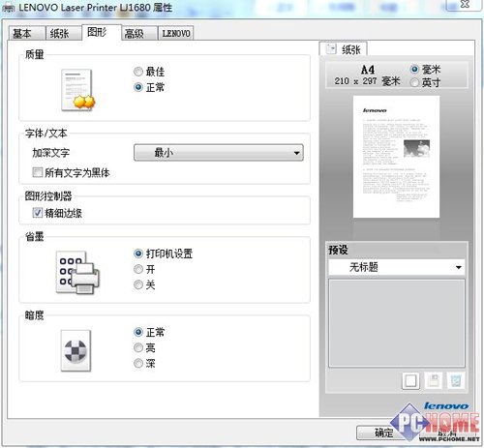Click the toner save printer icon
Screen dimensions: 484x448
[x=77, y=272]
